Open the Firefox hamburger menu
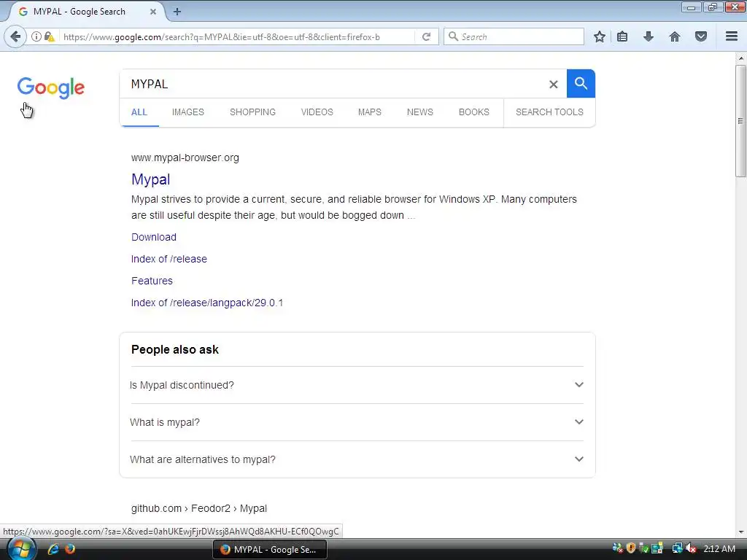747x560 pixels. [x=732, y=36]
